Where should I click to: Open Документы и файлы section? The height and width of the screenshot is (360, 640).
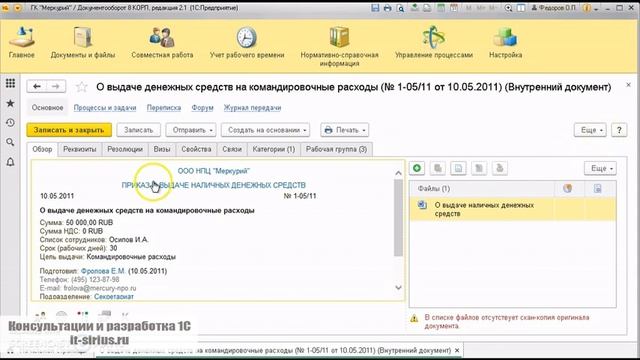[x=83, y=42]
